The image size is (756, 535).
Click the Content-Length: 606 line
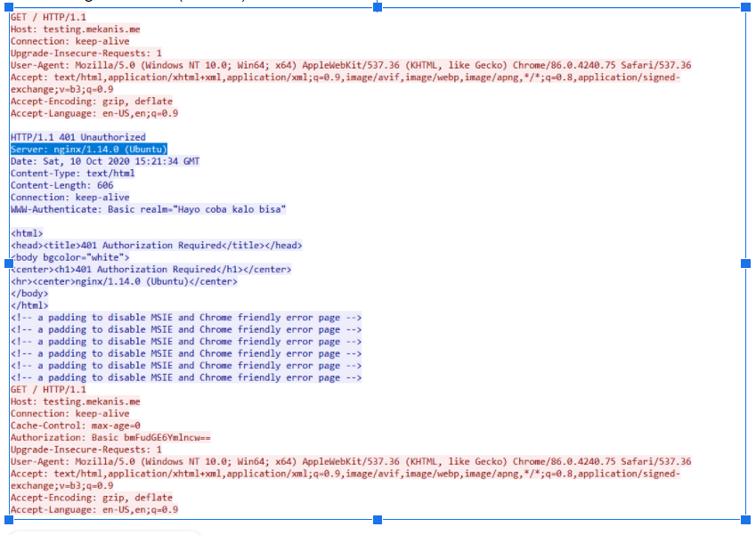[x=61, y=185]
